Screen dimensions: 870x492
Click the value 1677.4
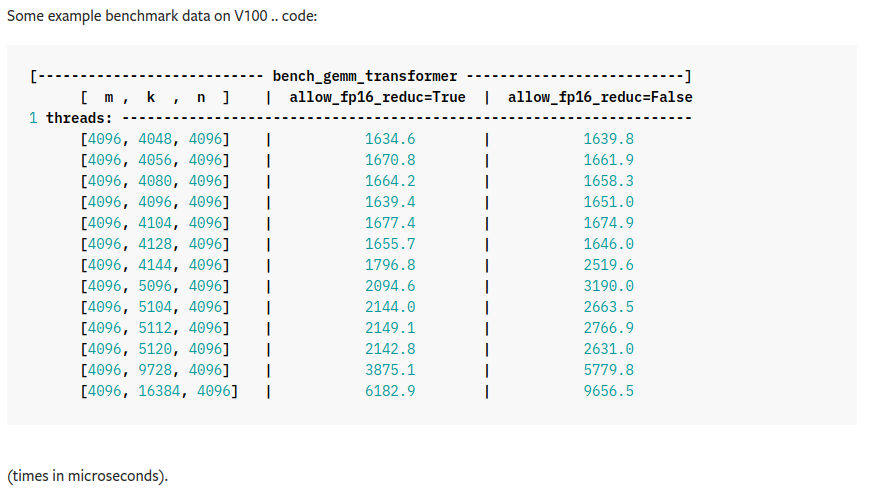click(x=390, y=224)
